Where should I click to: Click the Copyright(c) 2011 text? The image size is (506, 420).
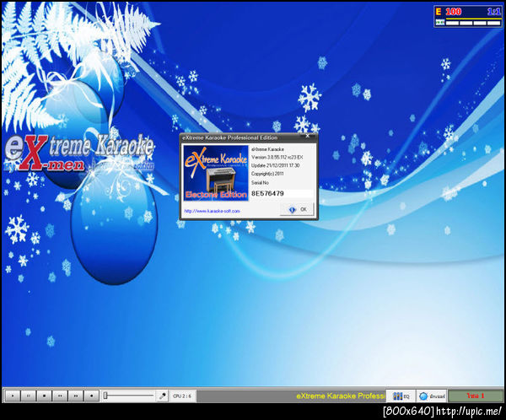point(267,174)
